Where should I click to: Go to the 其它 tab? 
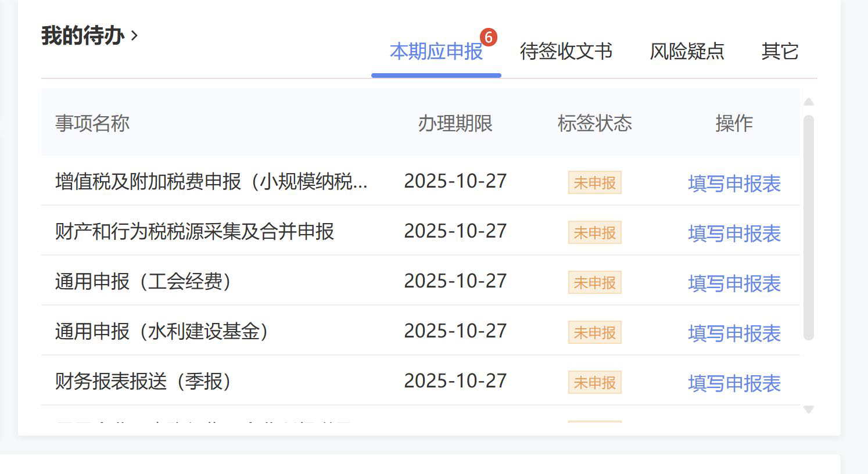tap(779, 52)
